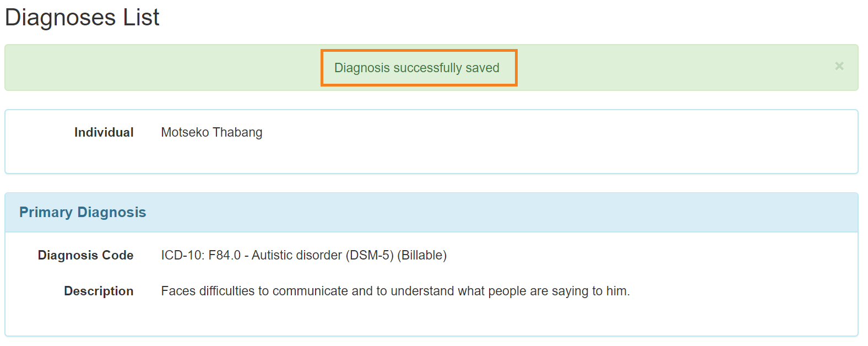Click the "Description" field label

point(99,291)
